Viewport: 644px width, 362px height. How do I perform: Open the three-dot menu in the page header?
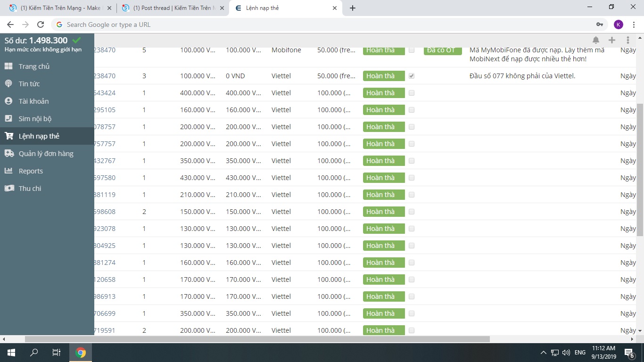pyautogui.click(x=628, y=41)
